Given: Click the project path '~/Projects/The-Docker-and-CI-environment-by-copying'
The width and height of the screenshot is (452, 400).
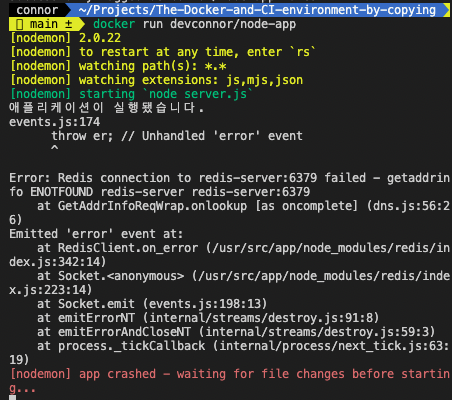Looking at the screenshot, I should 257,10.
